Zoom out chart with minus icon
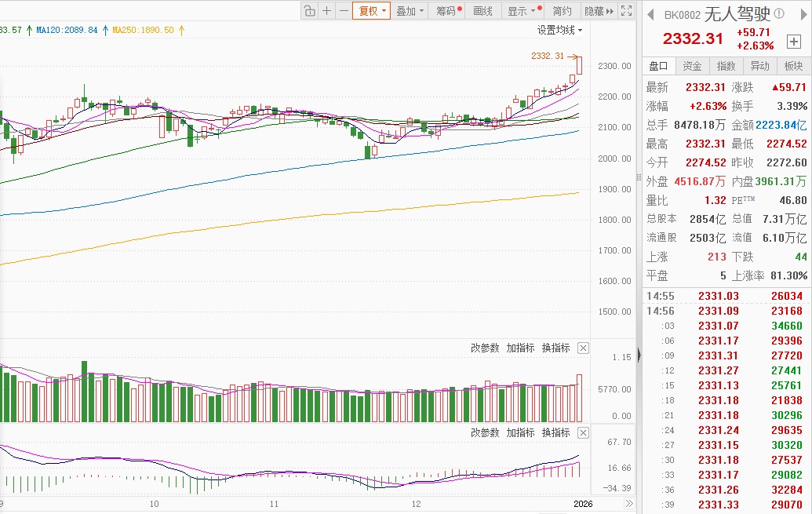Image resolution: width=812 pixels, height=514 pixels. pos(343,11)
